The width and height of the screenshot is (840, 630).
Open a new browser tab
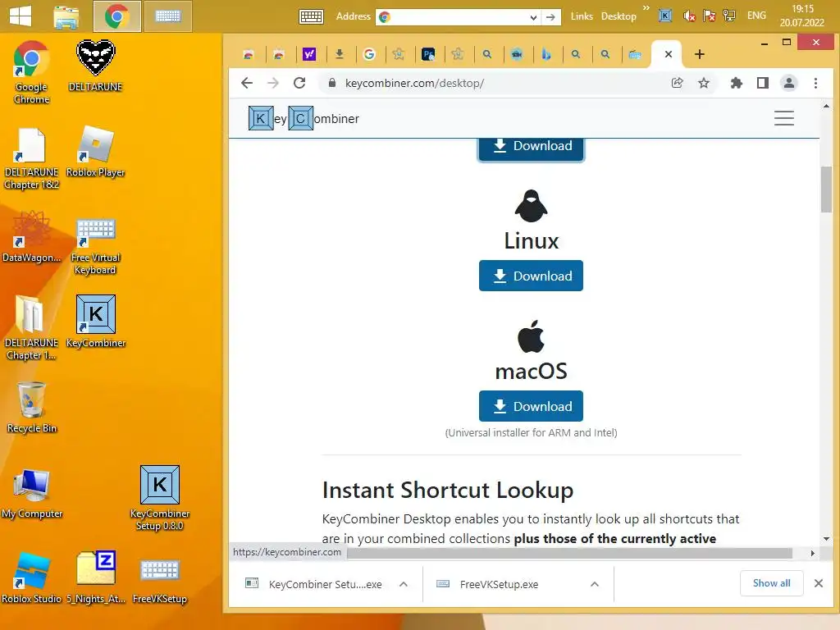click(x=699, y=54)
